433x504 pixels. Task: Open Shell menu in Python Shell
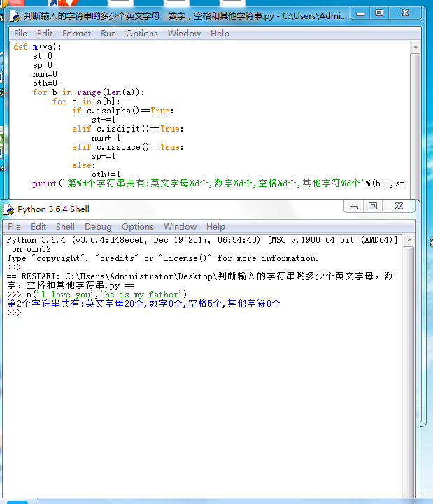65,227
